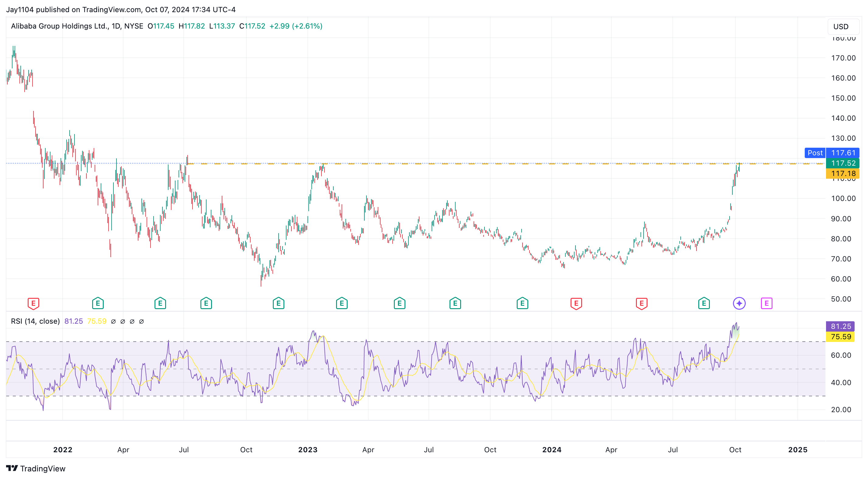Select the 117.61 post-market price label
This screenshot has height=479, width=868.
click(x=843, y=153)
